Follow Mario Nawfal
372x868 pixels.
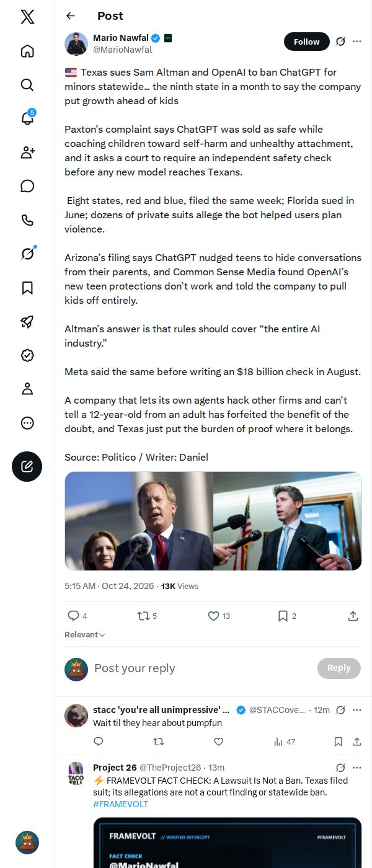coord(306,42)
